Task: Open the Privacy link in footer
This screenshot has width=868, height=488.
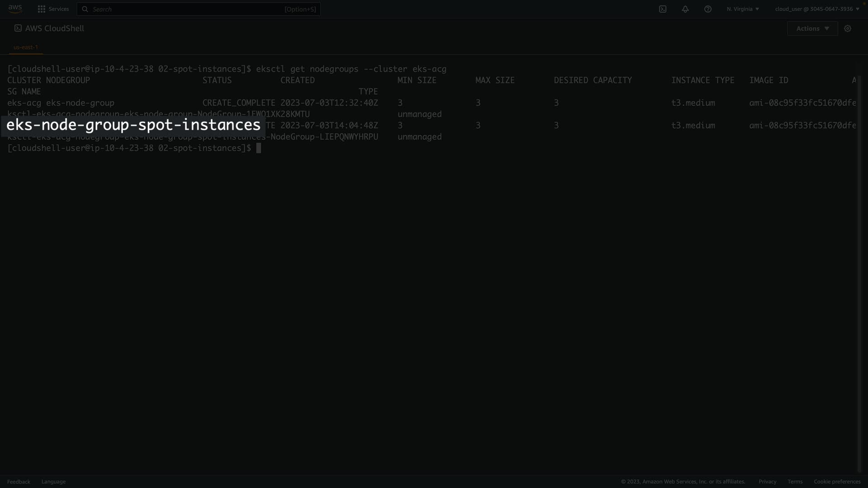Action: coord(767,482)
